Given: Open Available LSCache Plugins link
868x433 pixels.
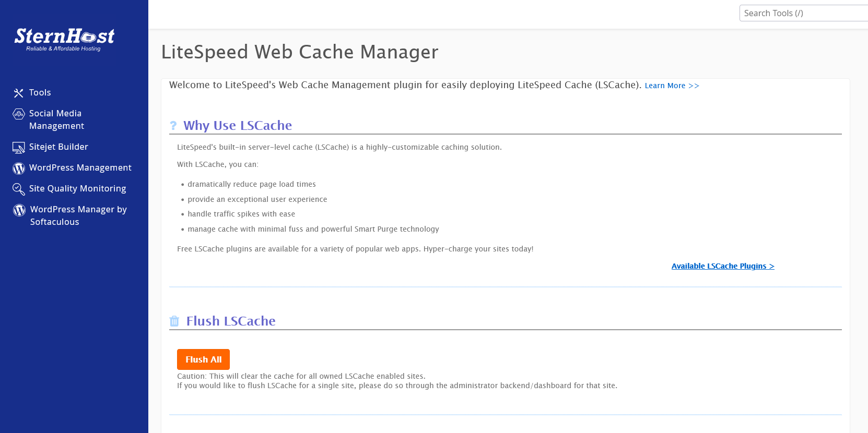Looking at the screenshot, I should (722, 266).
